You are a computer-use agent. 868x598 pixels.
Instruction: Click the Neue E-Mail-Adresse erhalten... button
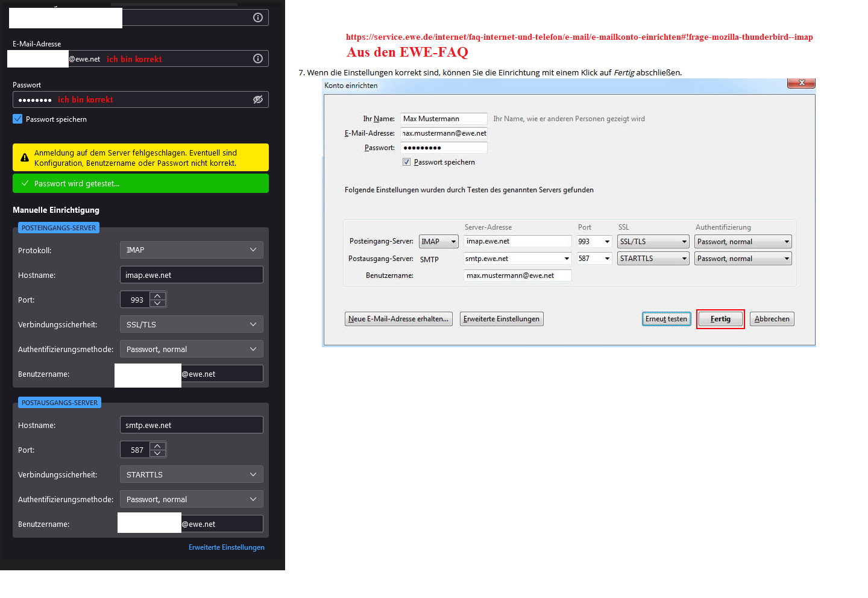point(398,319)
